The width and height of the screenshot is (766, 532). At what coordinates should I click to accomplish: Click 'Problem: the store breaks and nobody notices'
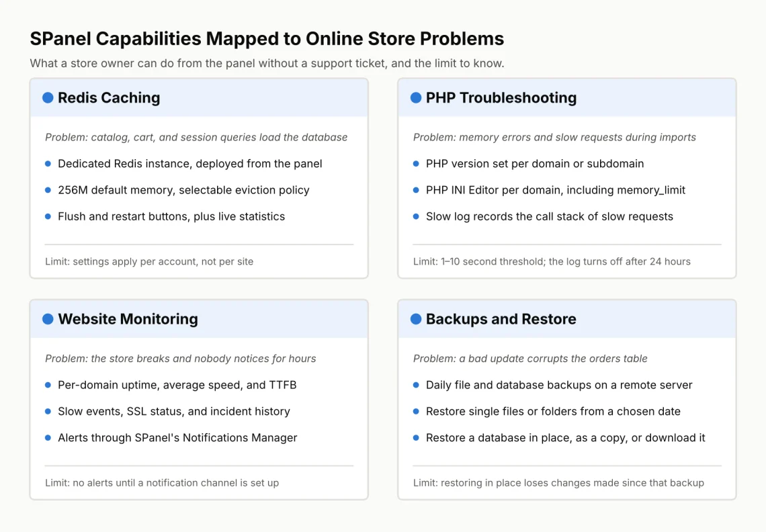click(x=180, y=359)
